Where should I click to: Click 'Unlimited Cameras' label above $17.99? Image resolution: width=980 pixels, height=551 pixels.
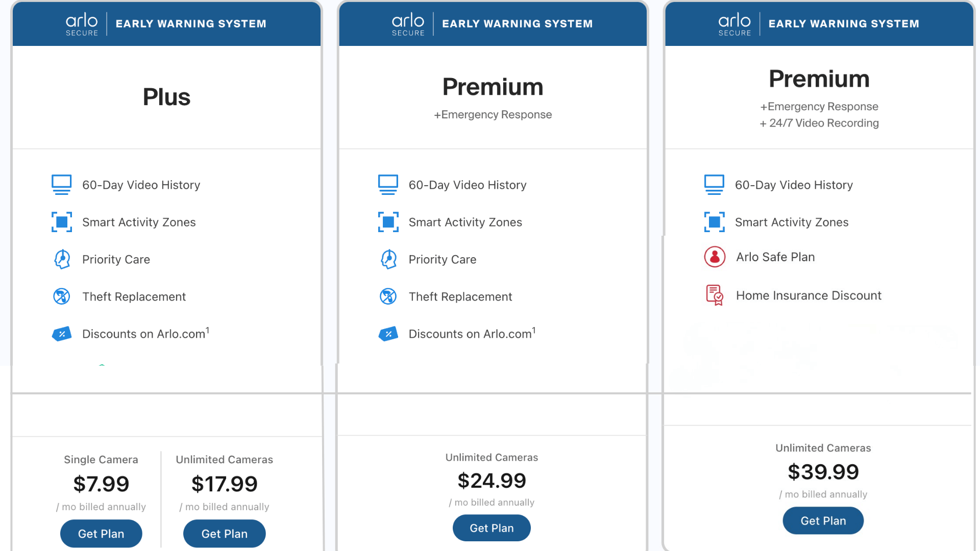225,460
